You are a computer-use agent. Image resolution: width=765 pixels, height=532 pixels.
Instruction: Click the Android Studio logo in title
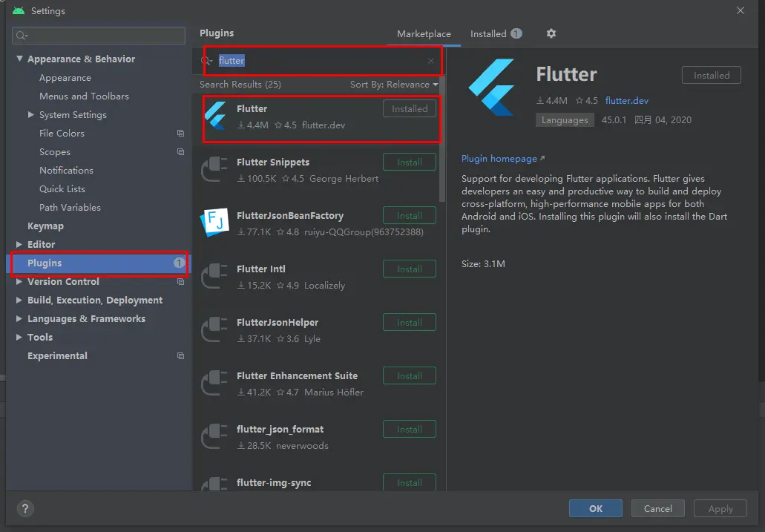click(x=19, y=10)
